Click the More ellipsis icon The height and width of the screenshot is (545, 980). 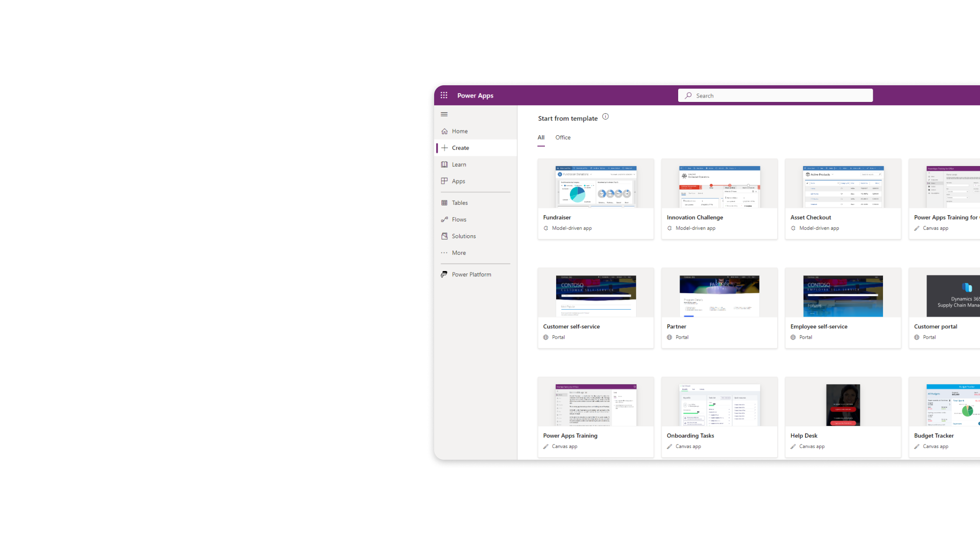[x=444, y=253]
